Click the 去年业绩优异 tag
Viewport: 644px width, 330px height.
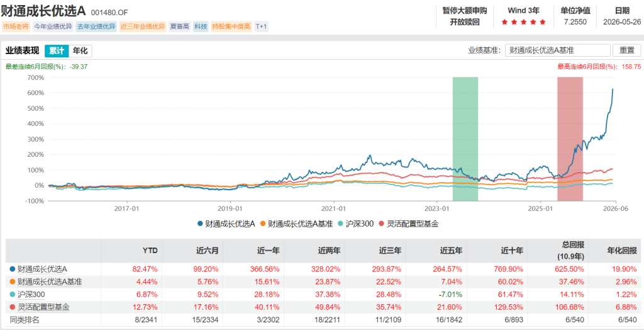coord(96,26)
